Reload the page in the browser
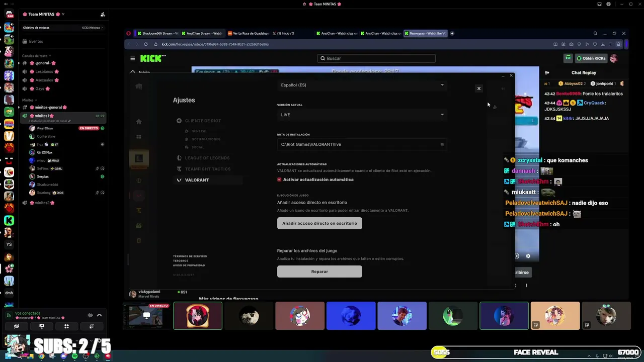 point(146,44)
